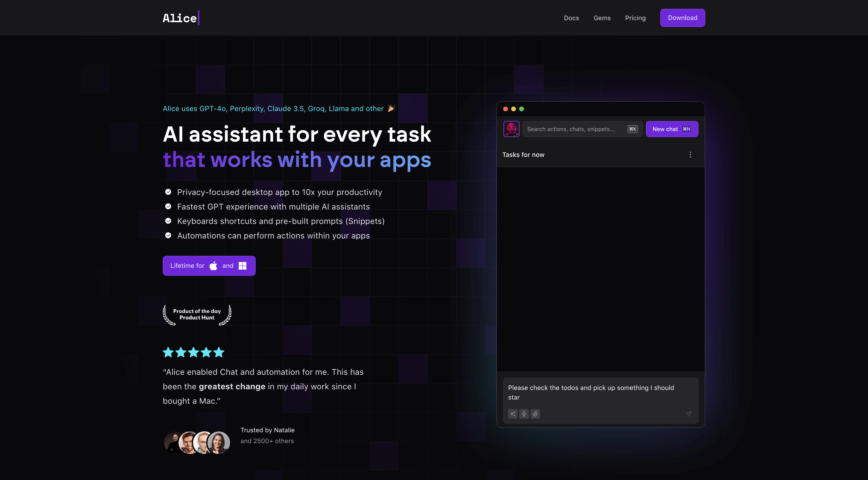Viewport: 868px width, 480px height.
Task: Select the Alice assistant avatar
Action: (511, 129)
